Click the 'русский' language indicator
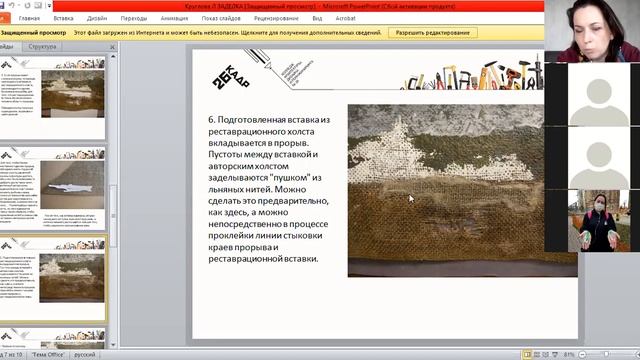Image resolution: width=640 pixels, height=360 pixels. [85, 355]
